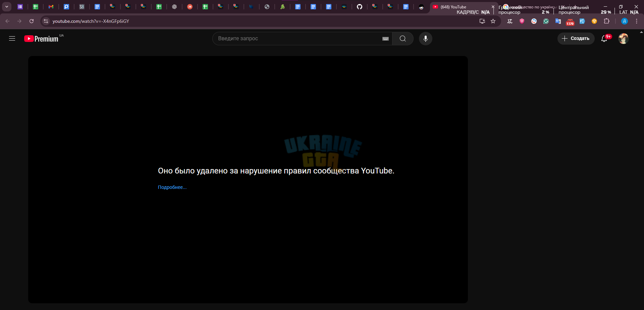Viewport: 644px width, 310px height.
Task: Open the Google Translate extension
Action: [558, 21]
